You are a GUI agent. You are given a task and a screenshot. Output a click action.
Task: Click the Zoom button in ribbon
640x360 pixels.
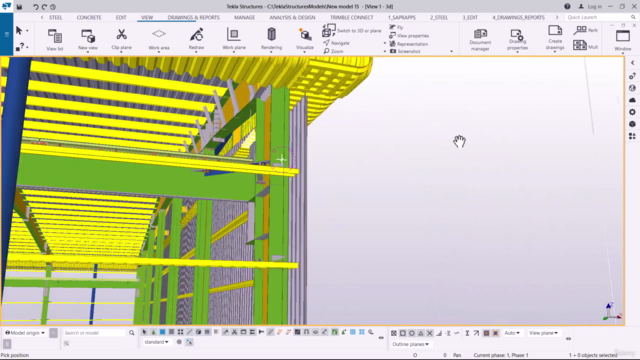(333, 51)
